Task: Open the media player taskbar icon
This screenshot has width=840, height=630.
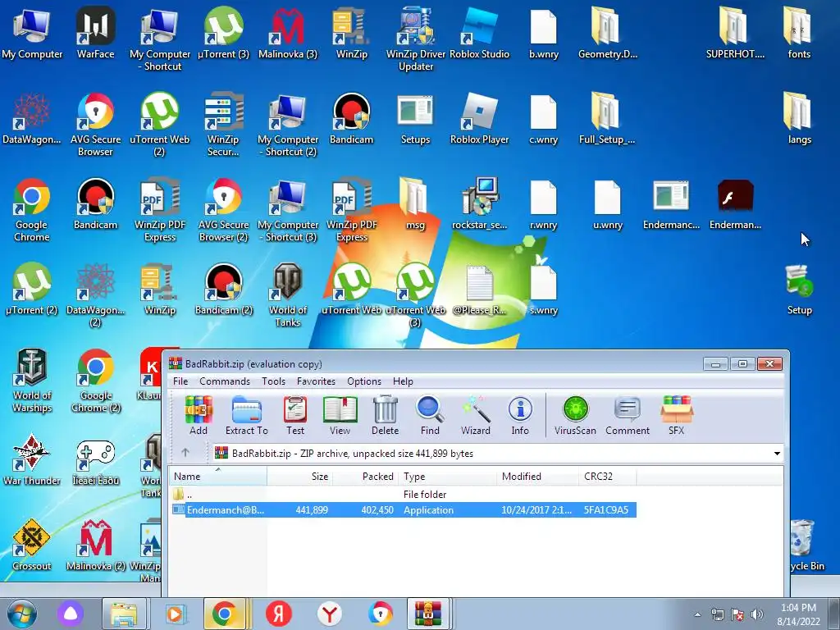Action: (x=174, y=614)
